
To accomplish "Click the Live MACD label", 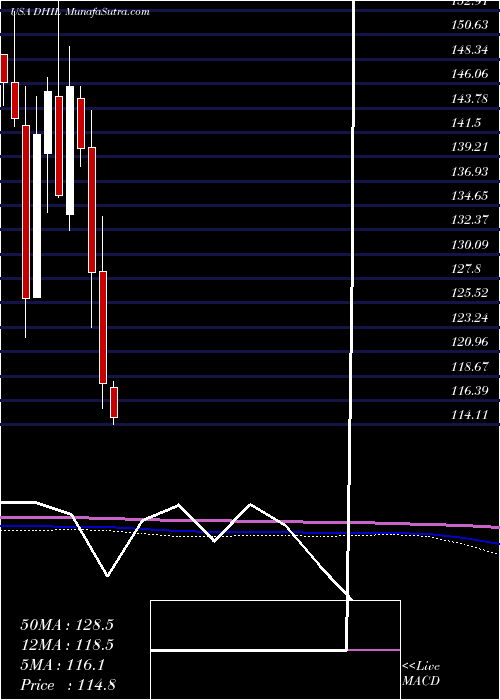I will 421,674.
